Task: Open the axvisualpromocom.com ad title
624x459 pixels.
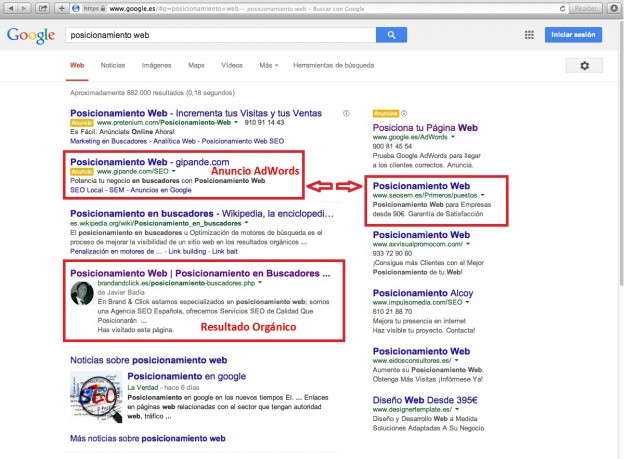Action: tap(421, 235)
